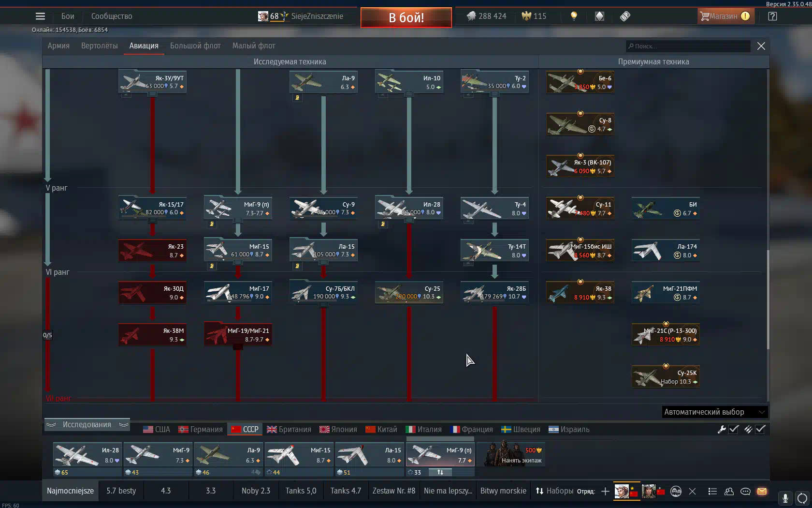Click the wrench auto-repair icon
812x508 pixels.
722,429
